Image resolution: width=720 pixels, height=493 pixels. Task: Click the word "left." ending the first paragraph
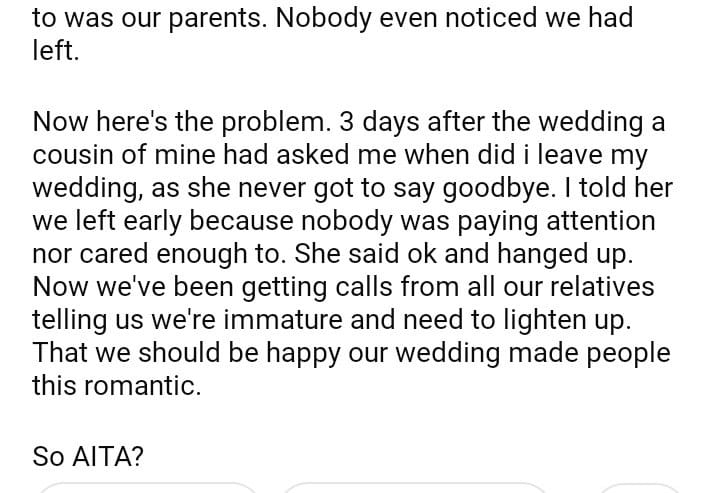(x=55, y=50)
